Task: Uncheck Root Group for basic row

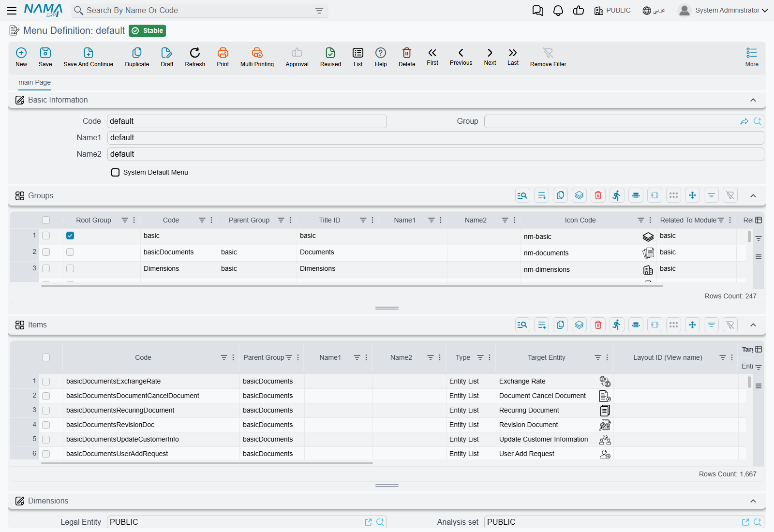Action: (x=70, y=236)
